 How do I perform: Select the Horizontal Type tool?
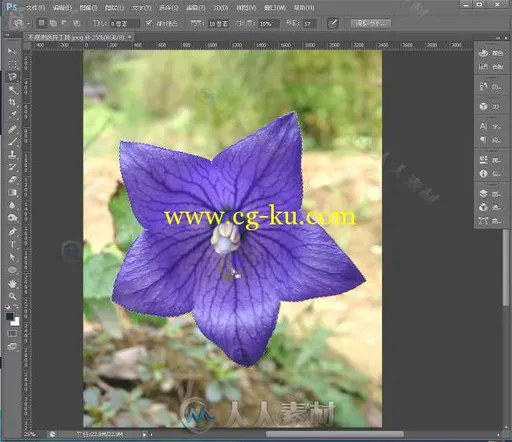(12, 244)
